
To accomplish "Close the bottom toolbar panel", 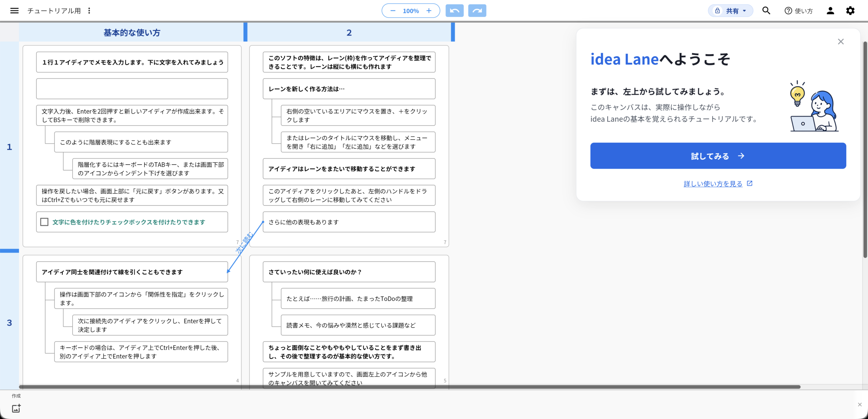I will tap(860, 404).
